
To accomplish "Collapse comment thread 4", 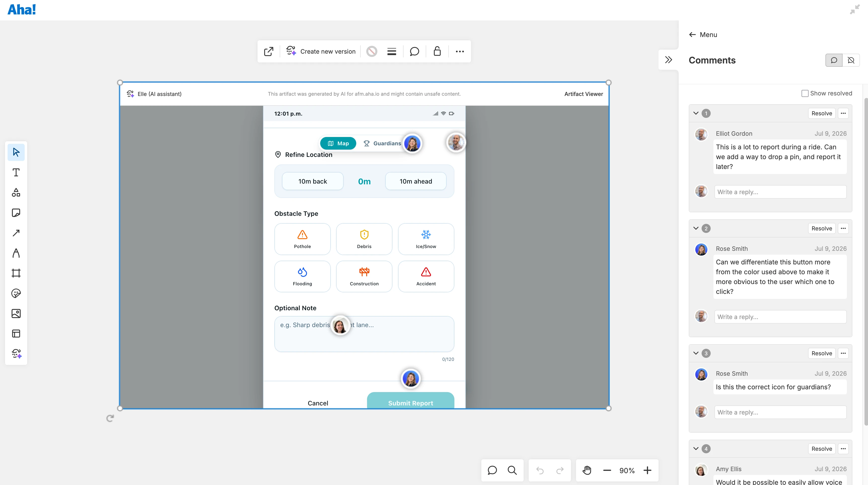I will pos(696,448).
